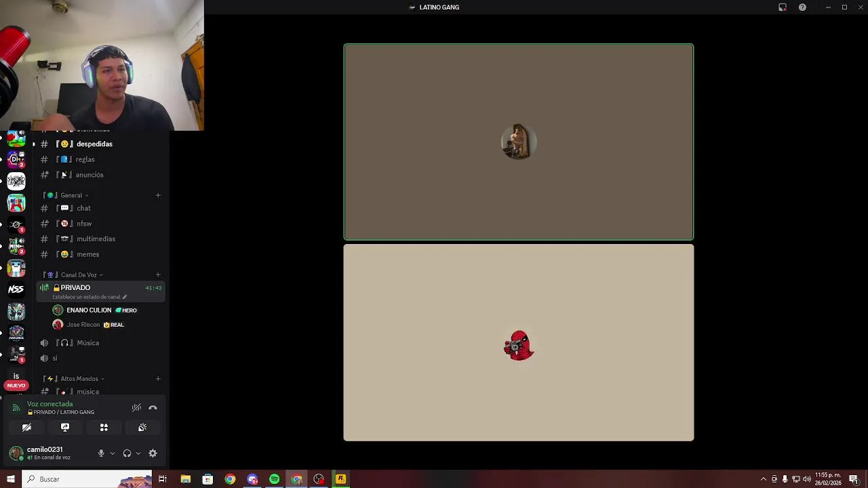Image resolution: width=868 pixels, height=488 pixels.
Task: Open File Explorer from taskbar
Action: [185, 479]
